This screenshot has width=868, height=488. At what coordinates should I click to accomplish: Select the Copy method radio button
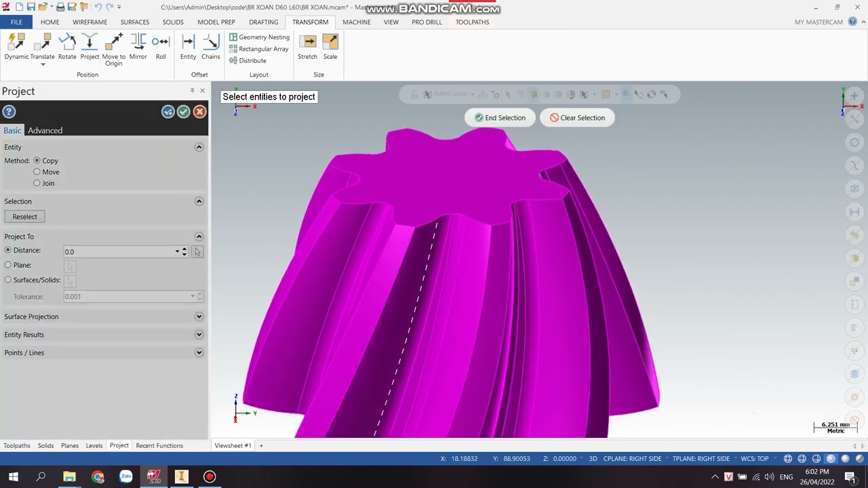[x=37, y=161]
